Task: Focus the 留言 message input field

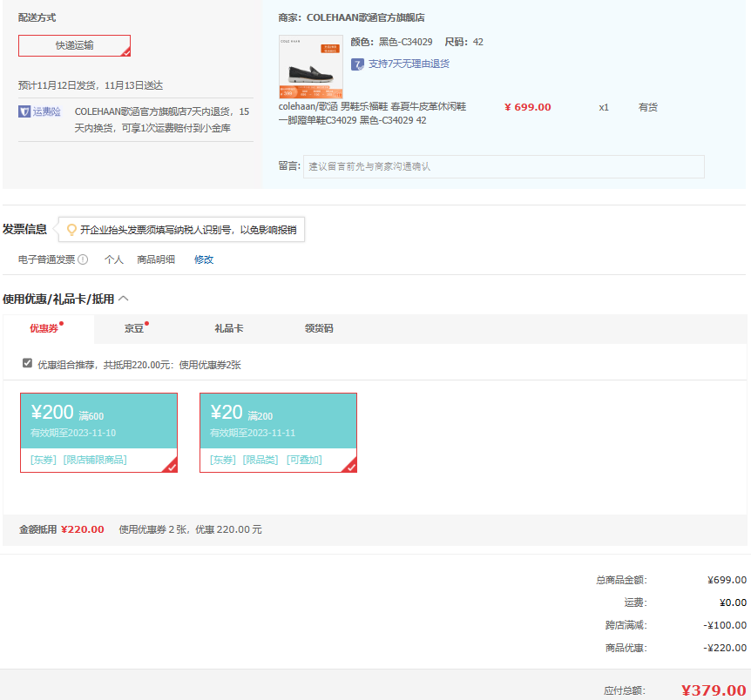Action: pyautogui.click(x=504, y=166)
